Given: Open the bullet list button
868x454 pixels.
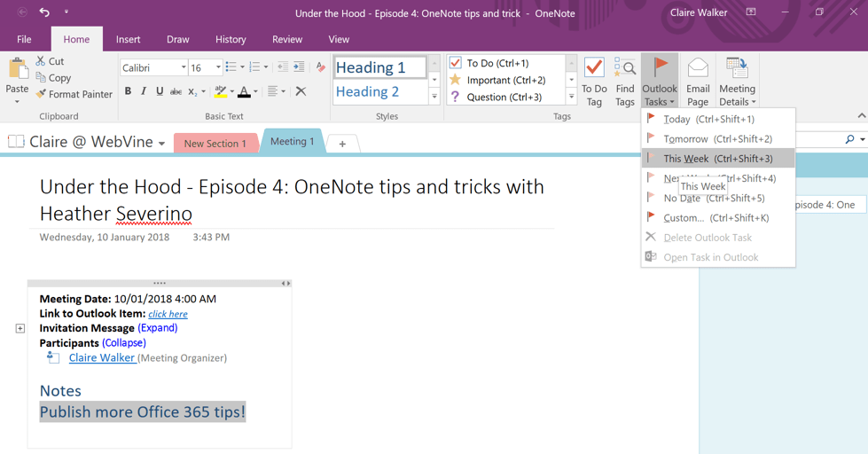Looking at the screenshot, I should [x=231, y=67].
